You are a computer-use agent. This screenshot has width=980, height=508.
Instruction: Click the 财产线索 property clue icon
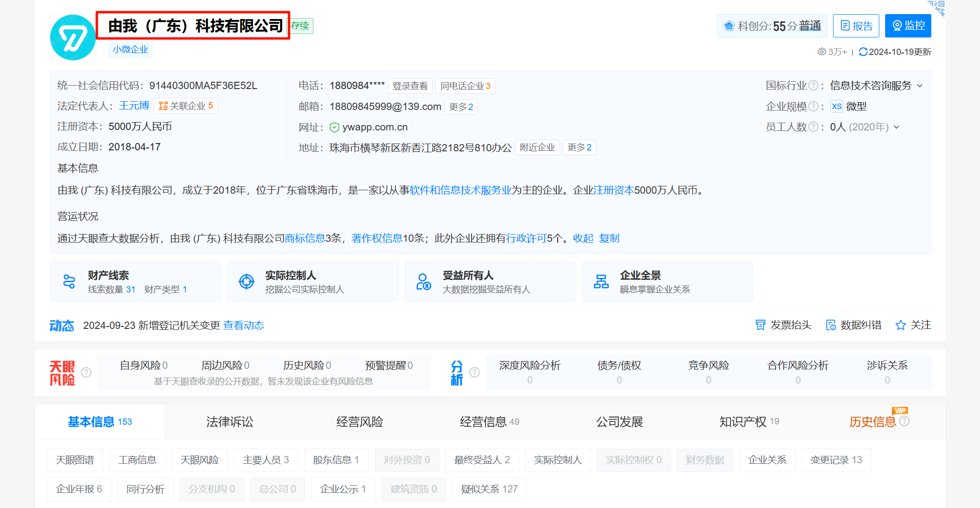pos(69,282)
